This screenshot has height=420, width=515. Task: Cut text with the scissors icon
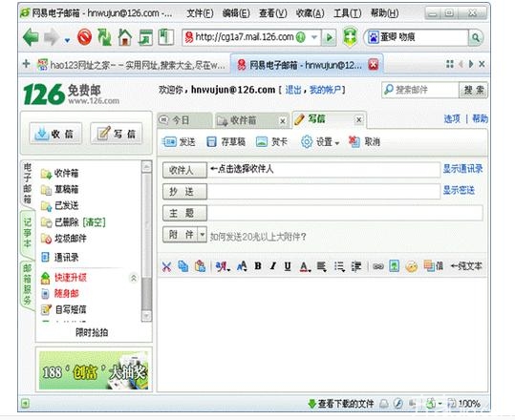tap(167, 266)
